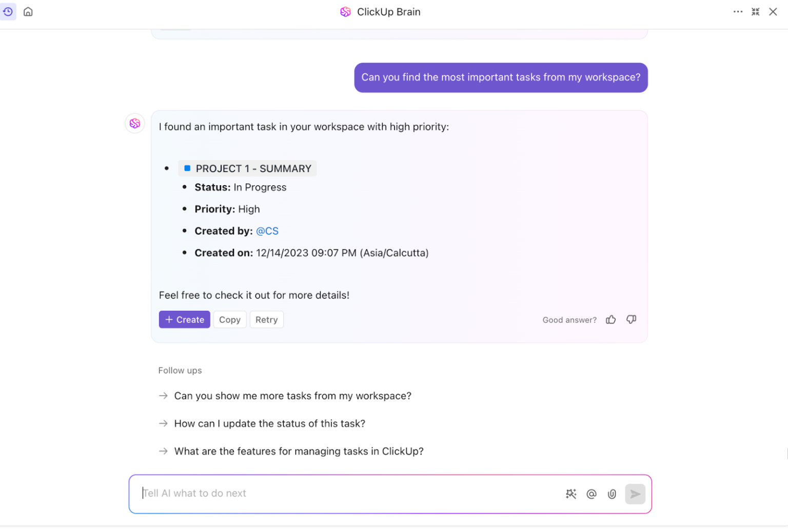Copy the AI response
Screen dimensions: 788x532
(229, 319)
